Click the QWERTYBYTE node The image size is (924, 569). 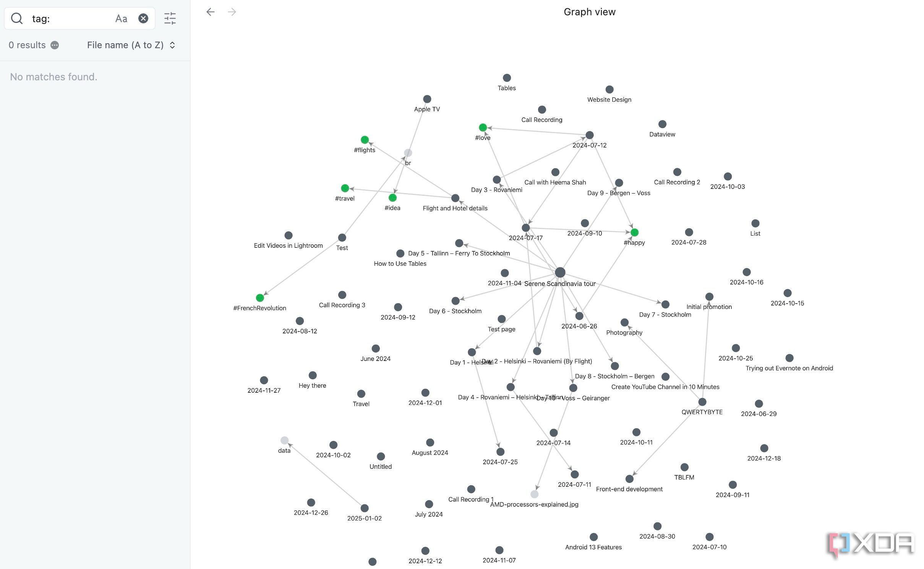click(702, 402)
